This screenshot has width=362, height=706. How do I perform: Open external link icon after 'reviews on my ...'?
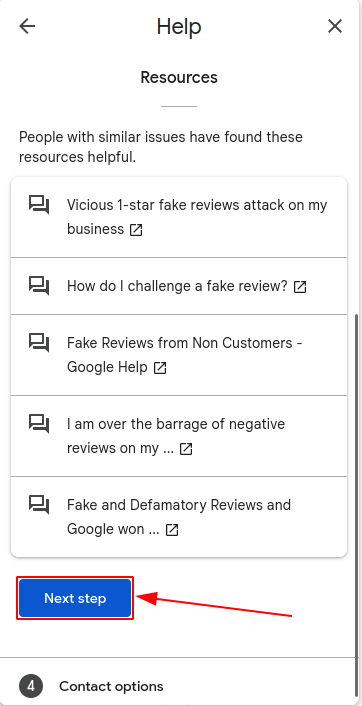tap(186, 449)
